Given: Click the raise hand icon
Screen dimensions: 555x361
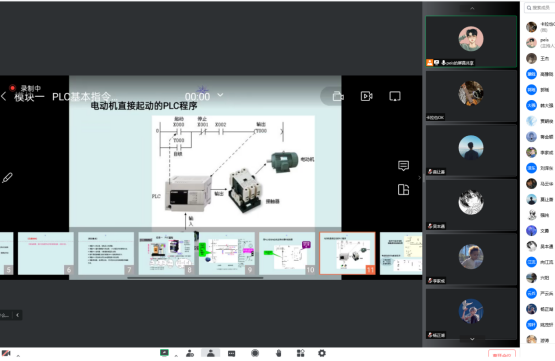Looking at the screenshot, I should (279, 353).
